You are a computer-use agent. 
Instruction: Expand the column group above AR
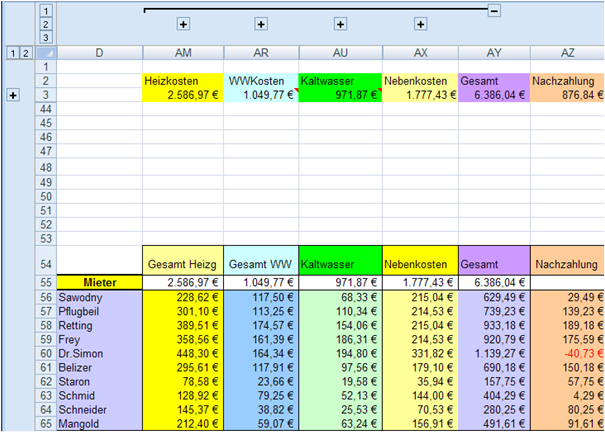click(261, 23)
